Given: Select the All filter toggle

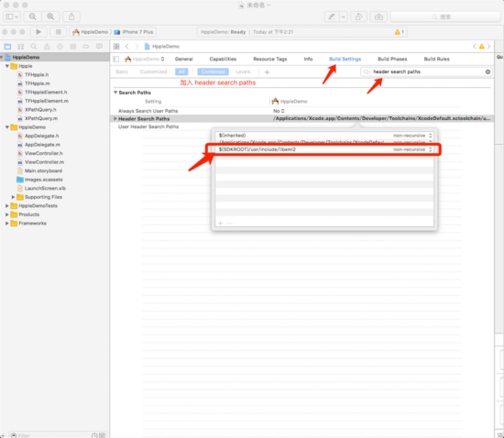Looking at the screenshot, I should click(181, 71).
